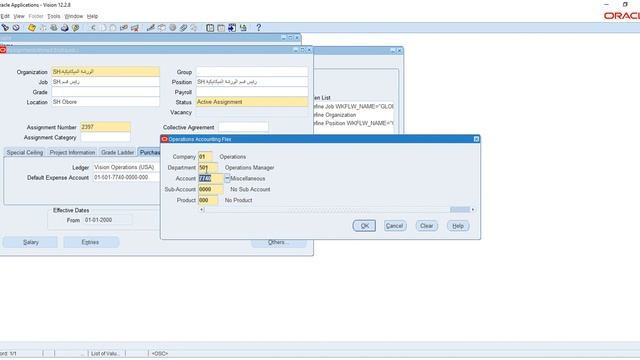This screenshot has width=640, height=360.
Task: Click the Salary button
Action: (x=30, y=242)
